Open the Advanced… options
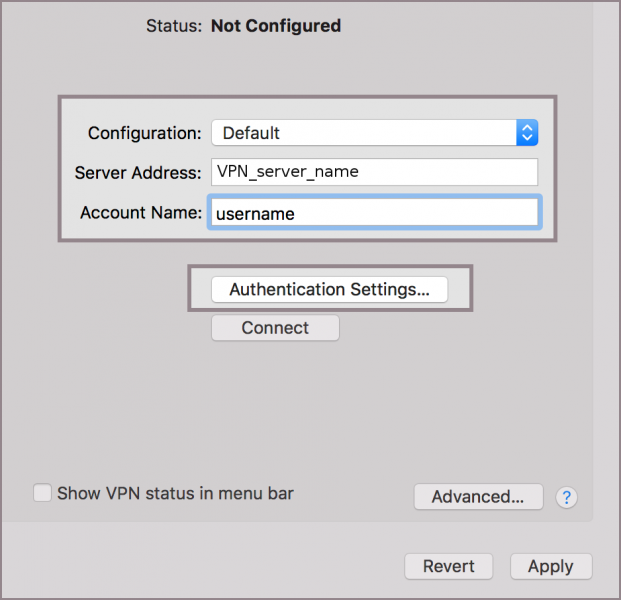This screenshot has height=600, width=621. 478,497
